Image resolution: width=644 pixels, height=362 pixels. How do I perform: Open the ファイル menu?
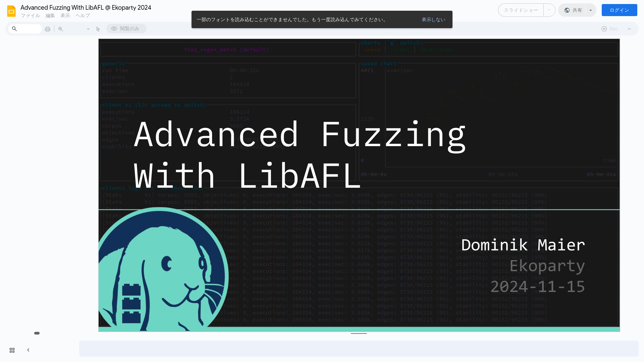pyautogui.click(x=30, y=16)
